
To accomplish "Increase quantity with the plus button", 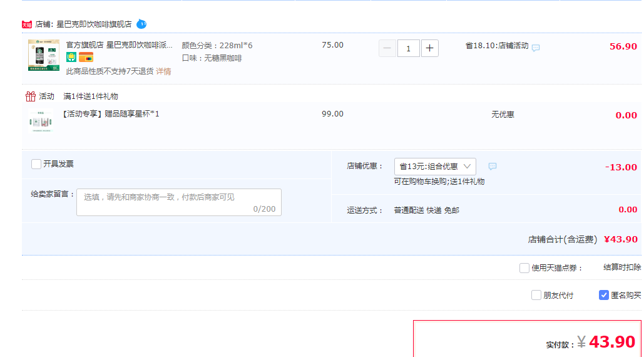I will pyautogui.click(x=429, y=48).
